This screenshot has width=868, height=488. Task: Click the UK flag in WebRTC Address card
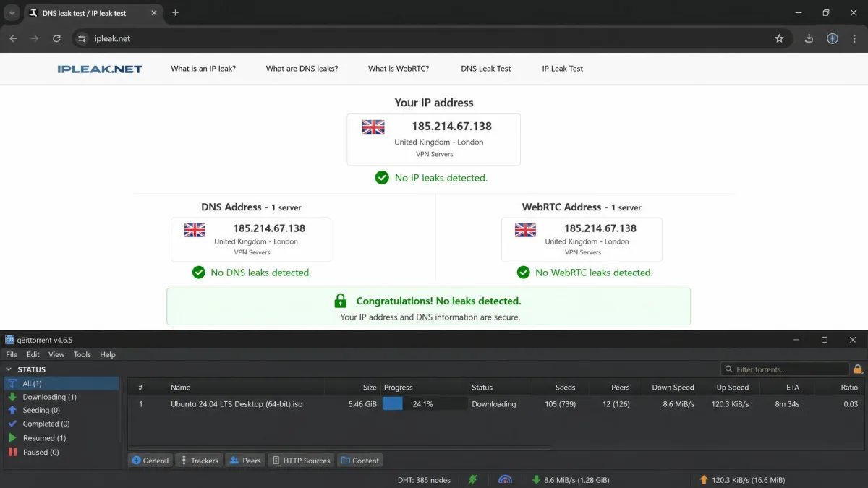tap(525, 230)
